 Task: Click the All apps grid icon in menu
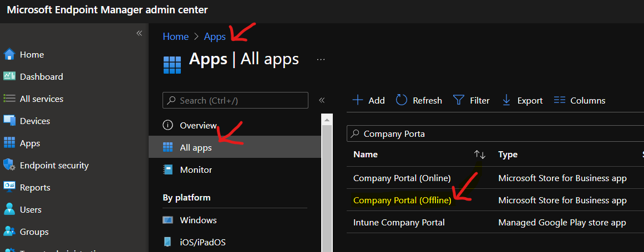(168, 147)
